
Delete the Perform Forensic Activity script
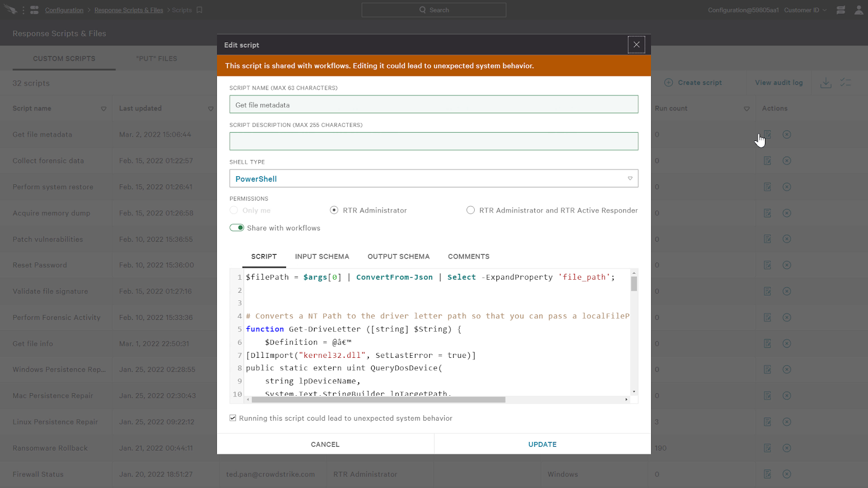[x=787, y=317]
